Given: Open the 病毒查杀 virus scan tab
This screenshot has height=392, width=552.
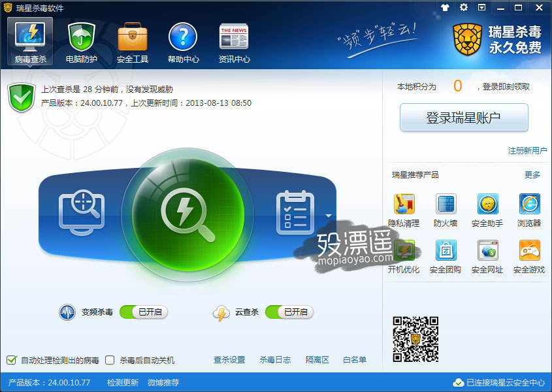Looking at the screenshot, I should (x=30, y=42).
